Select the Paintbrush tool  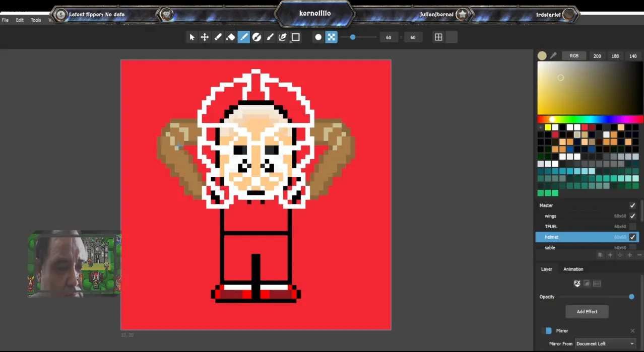[270, 37]
